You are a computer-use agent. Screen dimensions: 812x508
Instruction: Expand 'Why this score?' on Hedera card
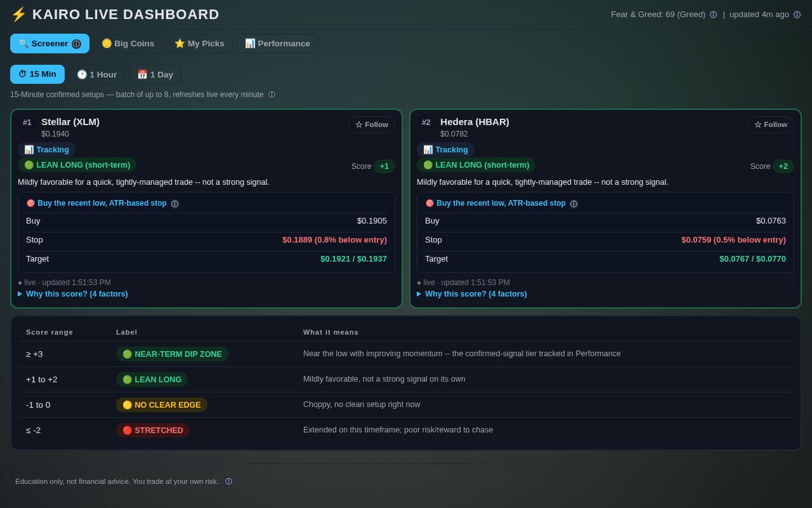coord(472,294)
